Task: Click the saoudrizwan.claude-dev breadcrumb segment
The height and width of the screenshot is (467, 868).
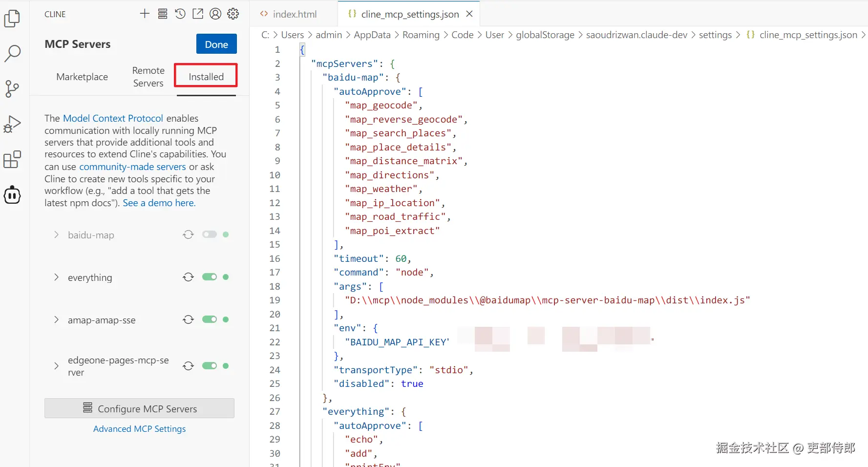Action: 636,35
